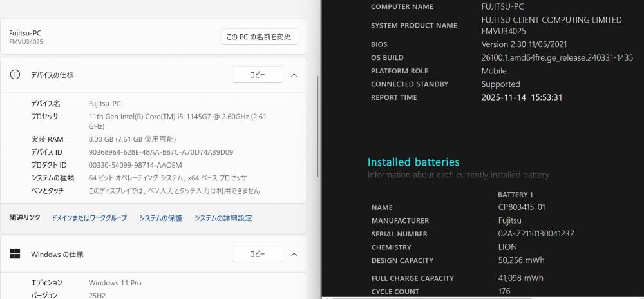Click the 64-bit system type value

[x=167, y=178]
